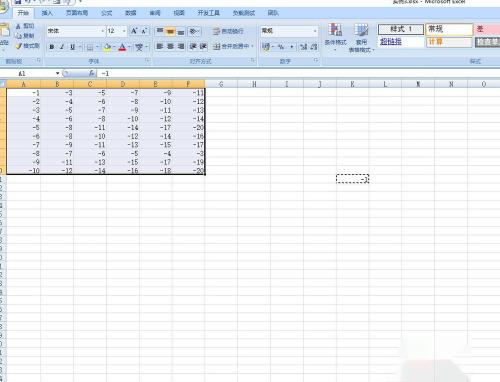
Task: Switch to the 插入 ribbon tab
Action: click(x=47, y=13)
